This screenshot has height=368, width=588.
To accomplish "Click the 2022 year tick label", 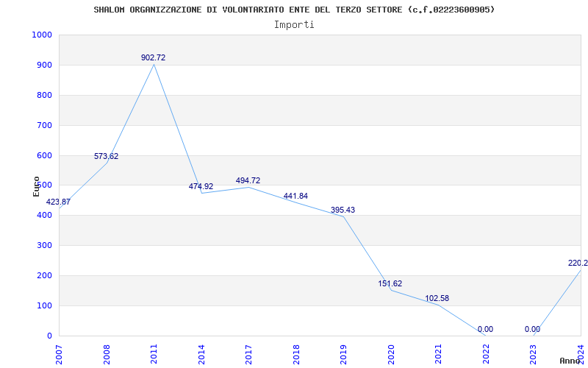I will (x=486, y=354).
